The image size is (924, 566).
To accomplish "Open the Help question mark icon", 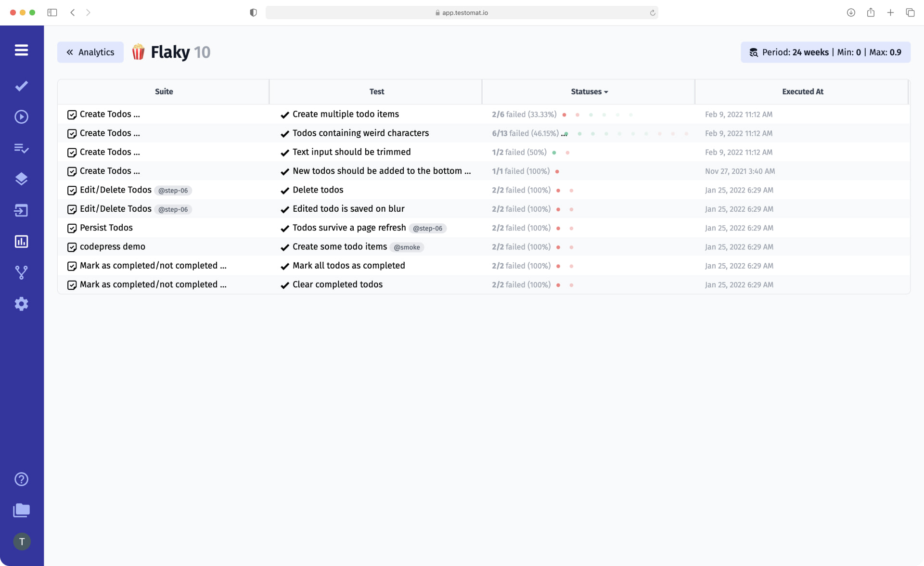I will (22, 479).
